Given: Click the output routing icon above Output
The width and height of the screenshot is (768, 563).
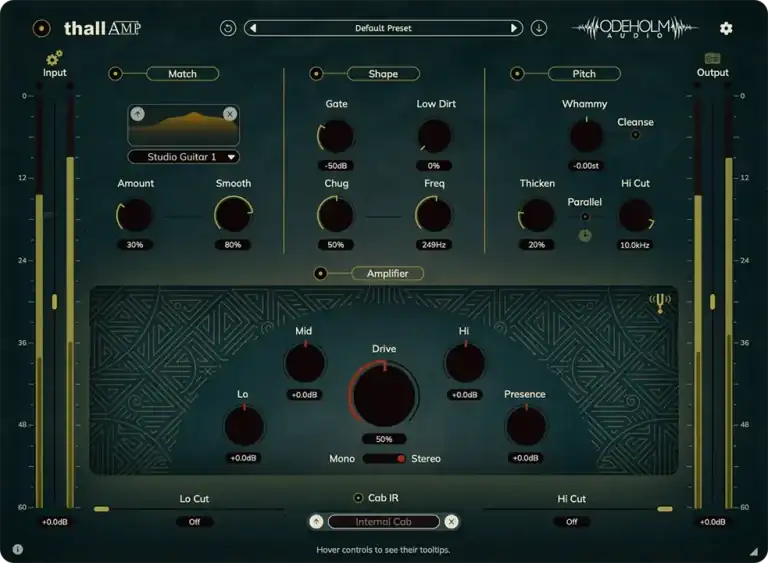Looking at the screenshot, I should pos(712,59).
